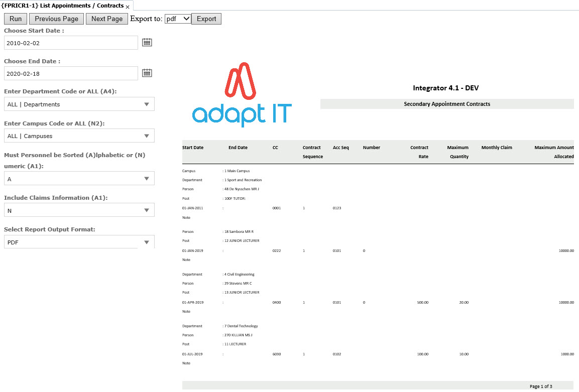579x392 pixels.
Task: Click the Start Date column header
Action: click(x=193, y=148)
